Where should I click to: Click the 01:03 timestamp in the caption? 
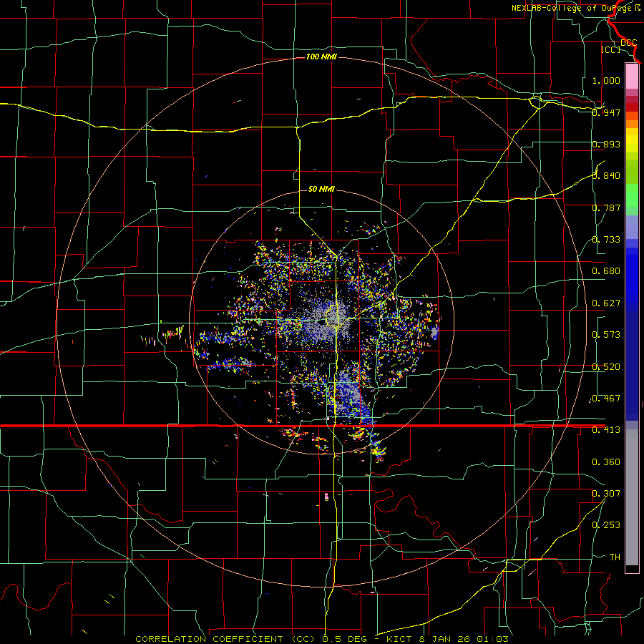click(493, 639)
